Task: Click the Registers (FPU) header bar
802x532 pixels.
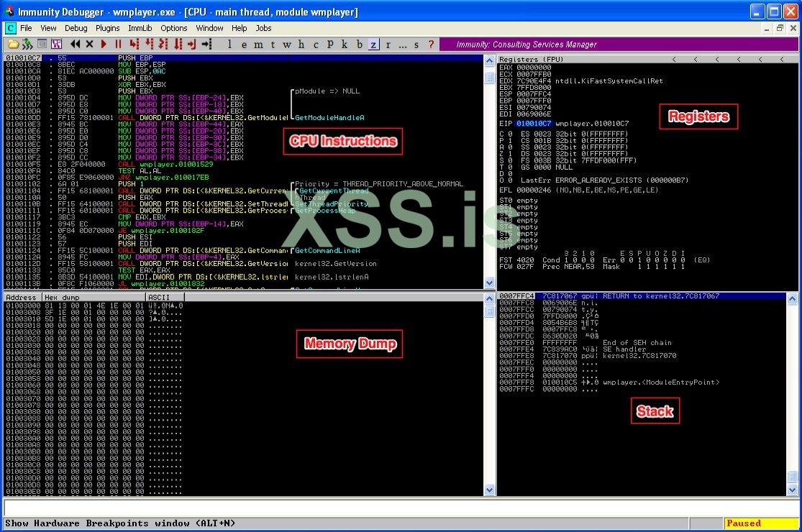Action: [647, 59]
